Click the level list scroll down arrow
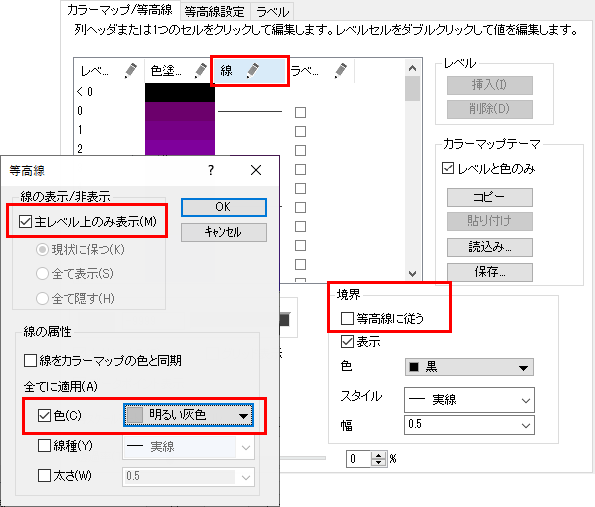The width and height of the screenshot is (595, 507). pos(412,274)
